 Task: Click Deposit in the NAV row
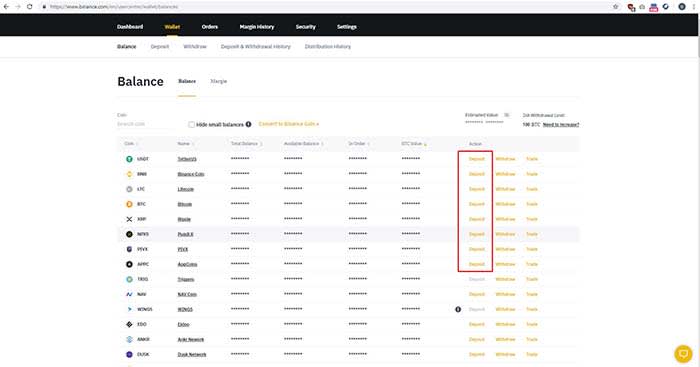coord(476,294)
